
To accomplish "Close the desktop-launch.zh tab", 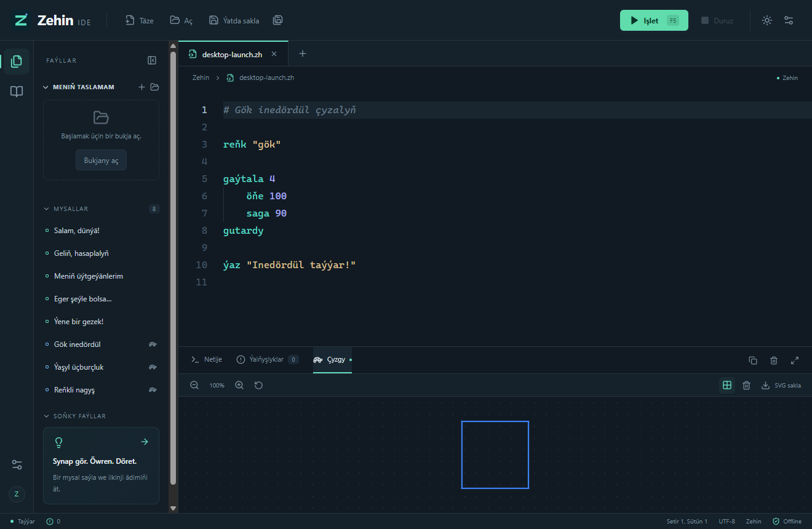I will (x=274, y=54).
